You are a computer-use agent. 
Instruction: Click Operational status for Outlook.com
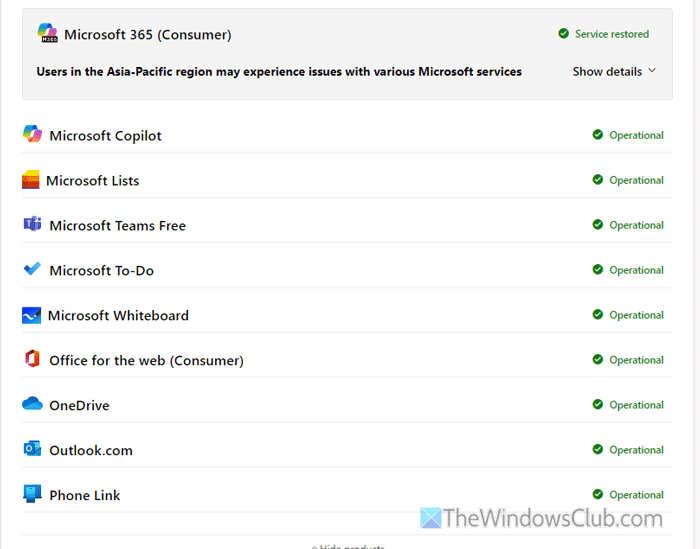(x=637, y=450)
